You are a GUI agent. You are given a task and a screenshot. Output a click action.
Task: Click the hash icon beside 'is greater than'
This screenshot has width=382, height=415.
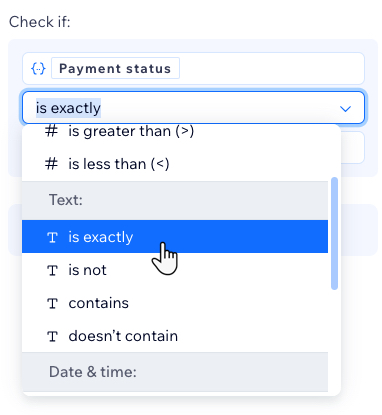51,131
